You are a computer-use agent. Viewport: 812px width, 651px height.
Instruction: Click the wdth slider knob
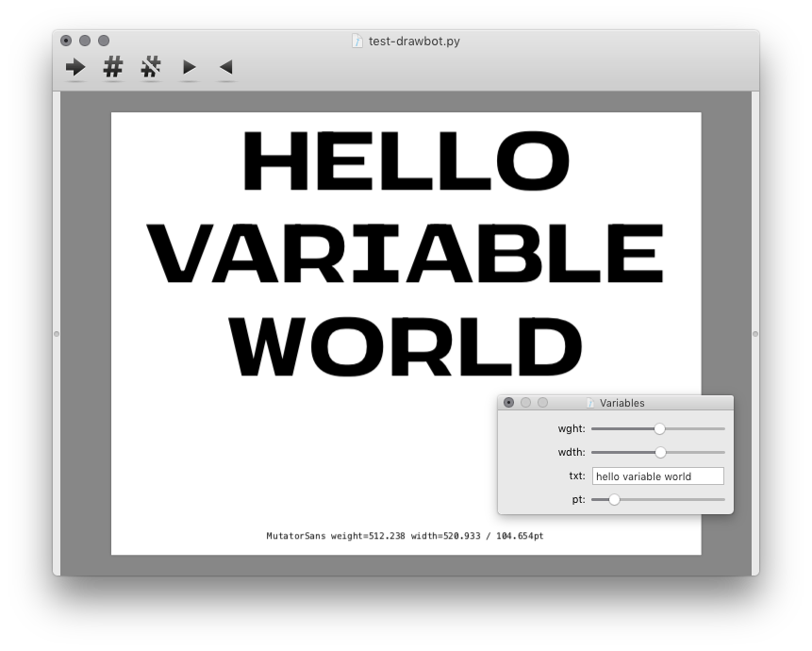[x=660, y=452]
